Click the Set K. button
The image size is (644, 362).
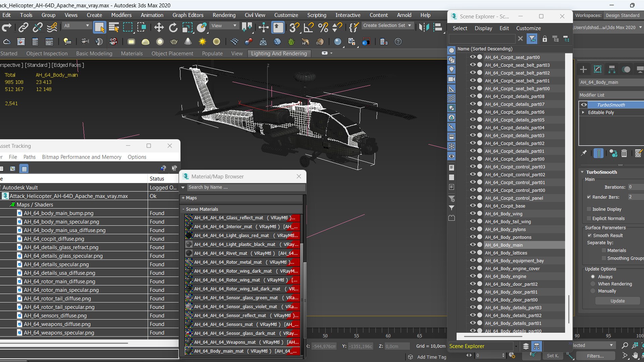tap(552, 356)
